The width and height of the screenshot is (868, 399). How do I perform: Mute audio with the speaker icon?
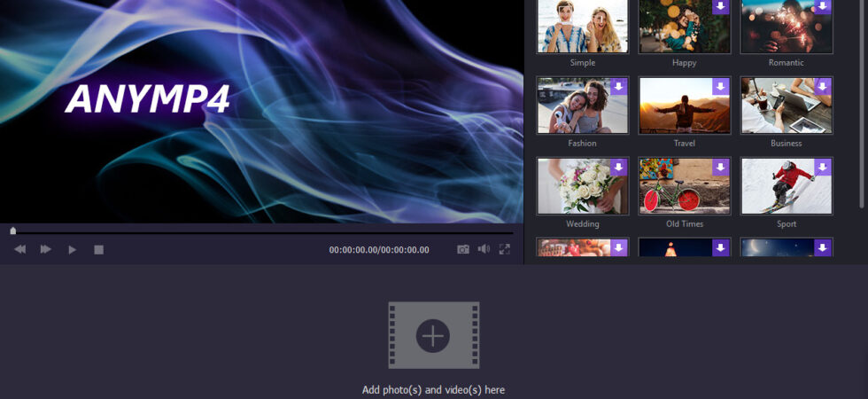(x=484, y=249)
